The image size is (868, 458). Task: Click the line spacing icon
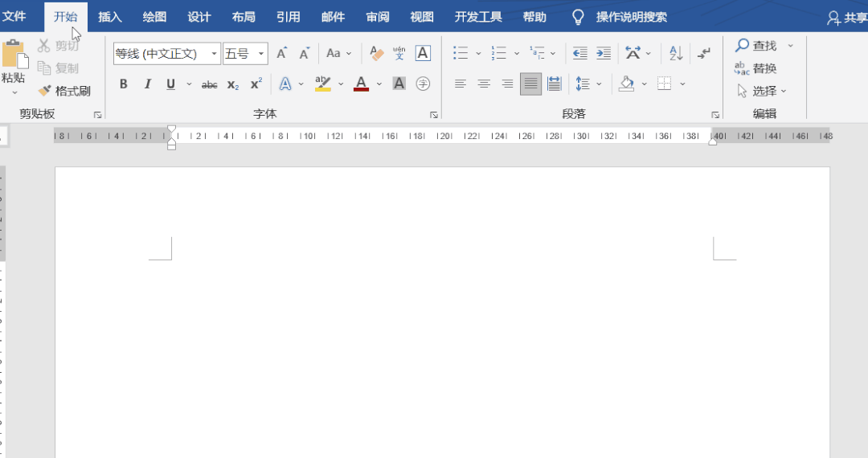[583, 84]
